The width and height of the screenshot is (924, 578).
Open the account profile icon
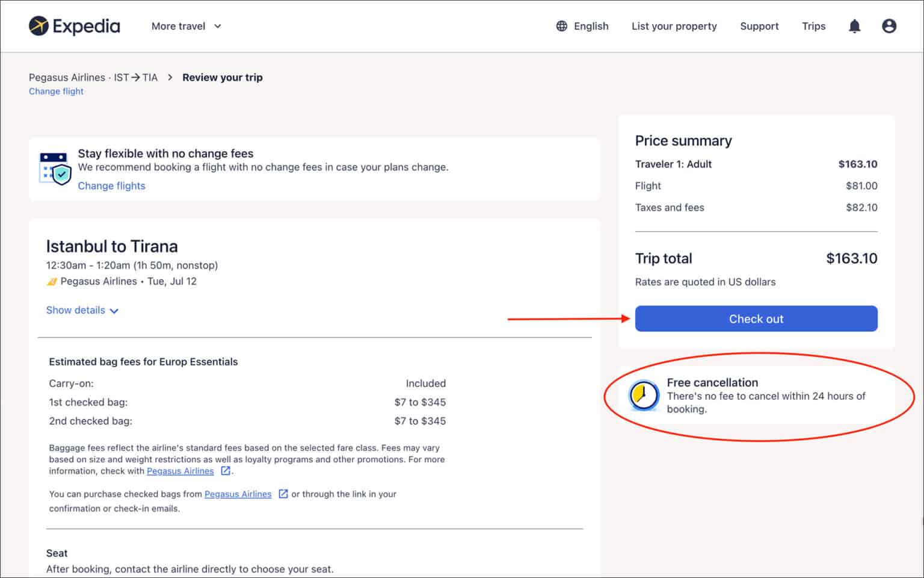pyautogui.click(x=889, y=25)
